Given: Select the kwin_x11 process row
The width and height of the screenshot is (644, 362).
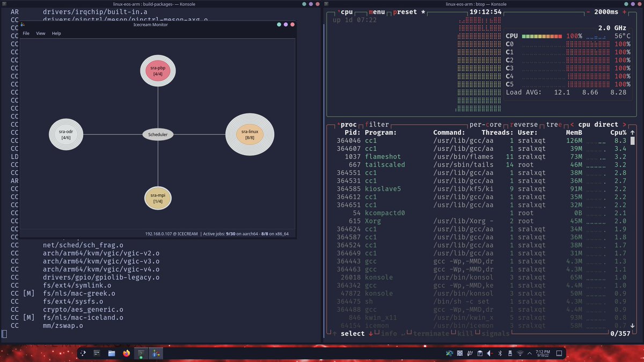Looking at the screenshot, I should (481, 317).
